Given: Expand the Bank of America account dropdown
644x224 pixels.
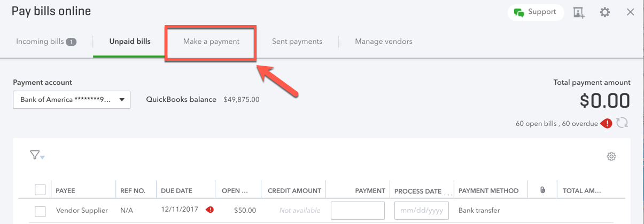Looking at the screenshot, I should click(x=72, y=100).
